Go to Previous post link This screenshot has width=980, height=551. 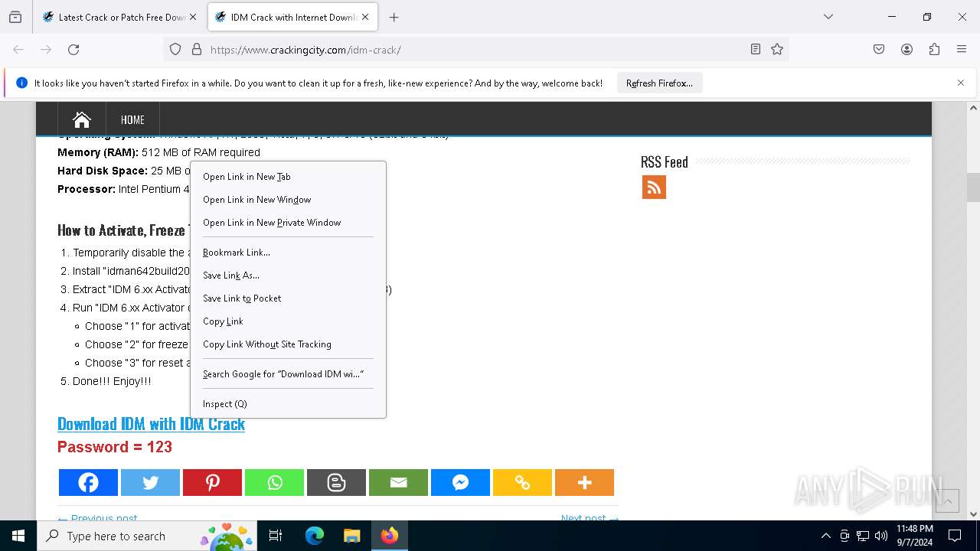(97, 518)
